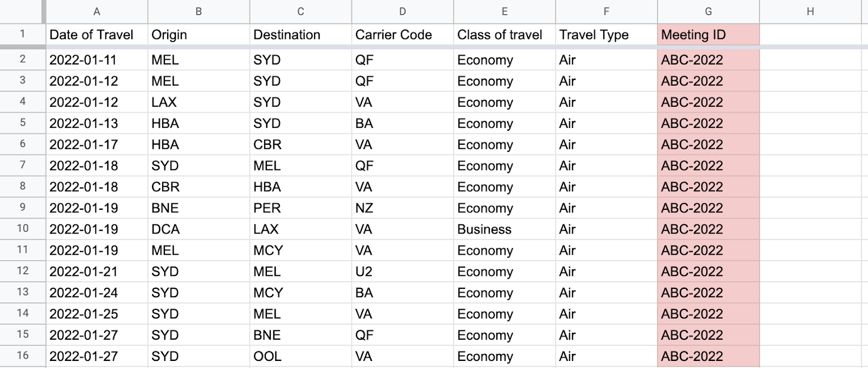868x368 pixels.
Task: Select the column G header
Action: [709, 11]
